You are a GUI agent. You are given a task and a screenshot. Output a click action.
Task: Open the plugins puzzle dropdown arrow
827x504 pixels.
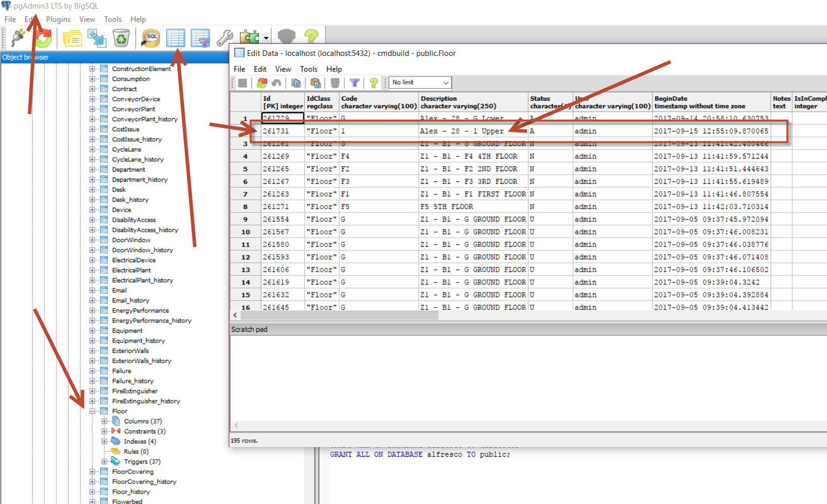coord(266,39)
